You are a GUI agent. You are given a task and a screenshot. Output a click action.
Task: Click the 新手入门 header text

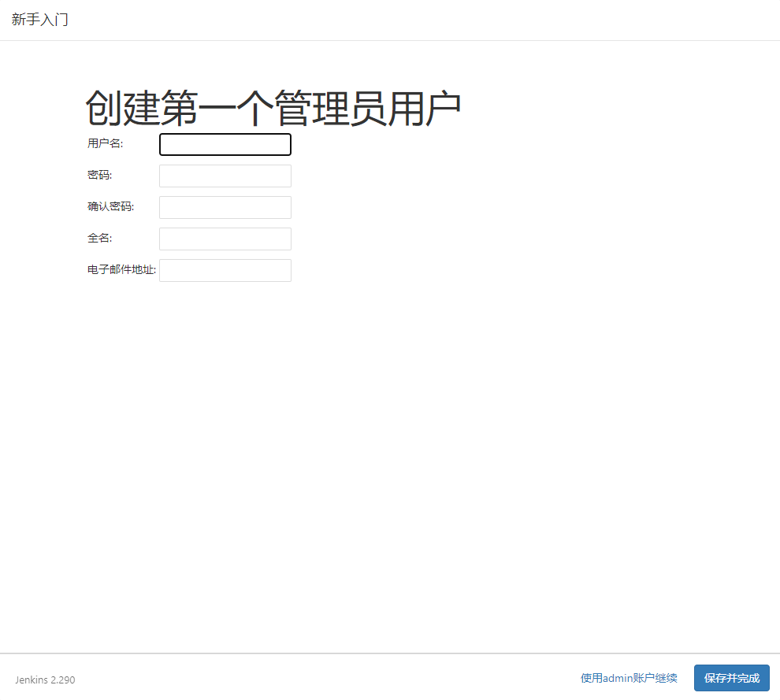click(40, 20)
